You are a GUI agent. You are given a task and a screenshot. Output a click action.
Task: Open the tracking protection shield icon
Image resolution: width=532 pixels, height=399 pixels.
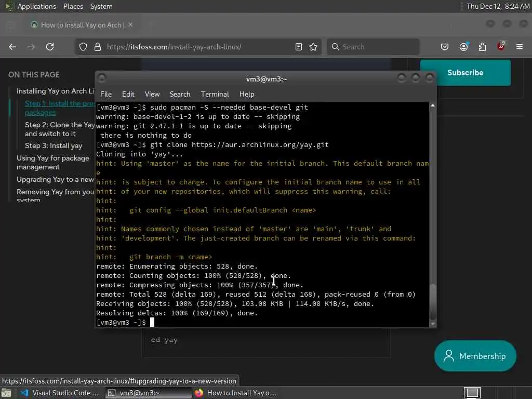click(x=83, y=47)
